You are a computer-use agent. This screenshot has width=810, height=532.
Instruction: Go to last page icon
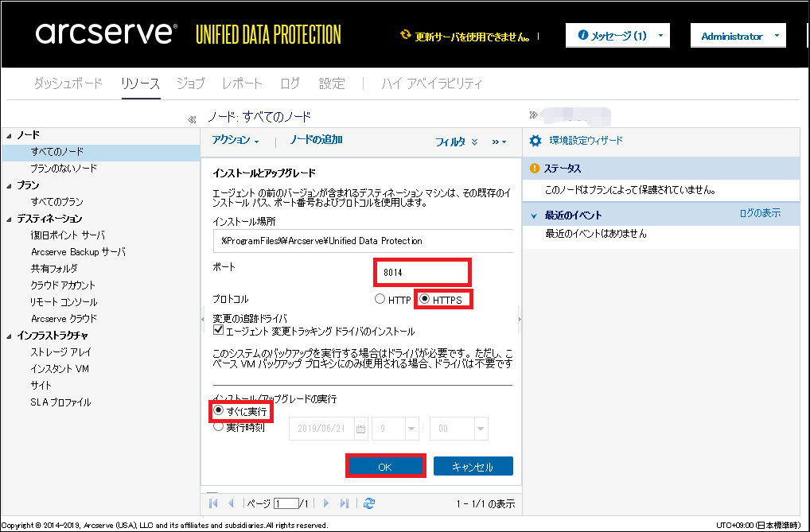(x=345, y=503)
